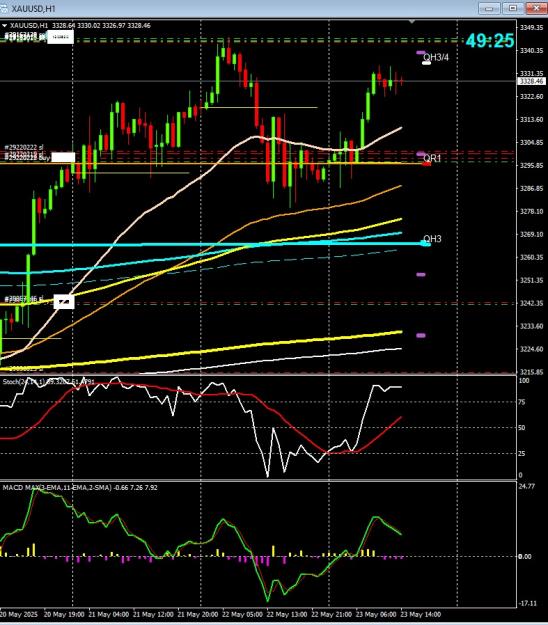548x625 pixels.
Task: Select the QH3/4 level label
Action: click(436, 57)
